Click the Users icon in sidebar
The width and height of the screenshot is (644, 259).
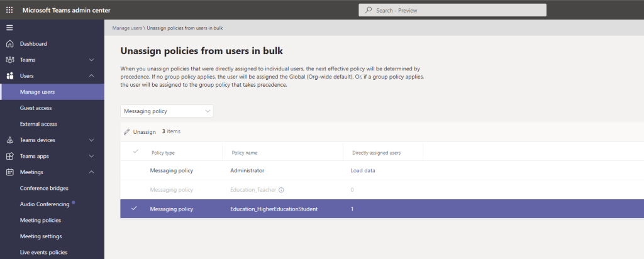[9, 76]
